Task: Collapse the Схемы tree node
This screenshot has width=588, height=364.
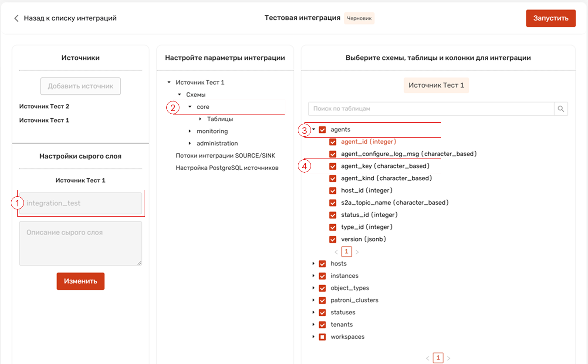Action: 179,94
